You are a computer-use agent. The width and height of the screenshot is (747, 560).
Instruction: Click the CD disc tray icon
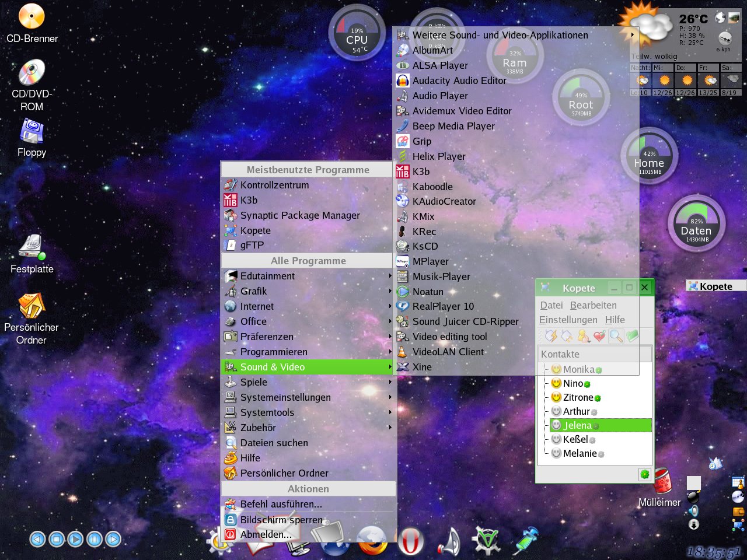(738, 497)
